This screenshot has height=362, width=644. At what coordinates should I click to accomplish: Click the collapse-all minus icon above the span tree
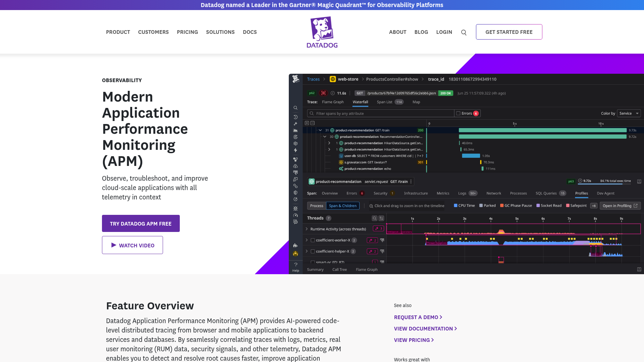[x=313, y=123]
